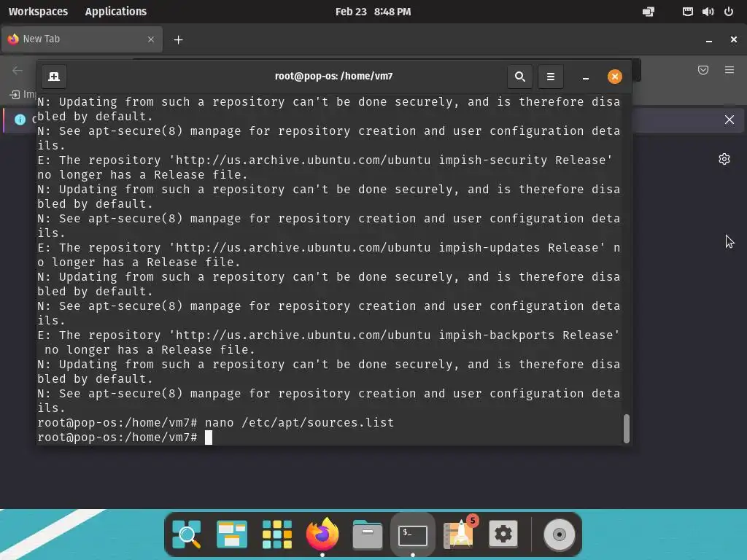This screenshot has height=560, width=747.
Task: Open terminal search with the magnifier icon
Action: (x=519, y=77)
